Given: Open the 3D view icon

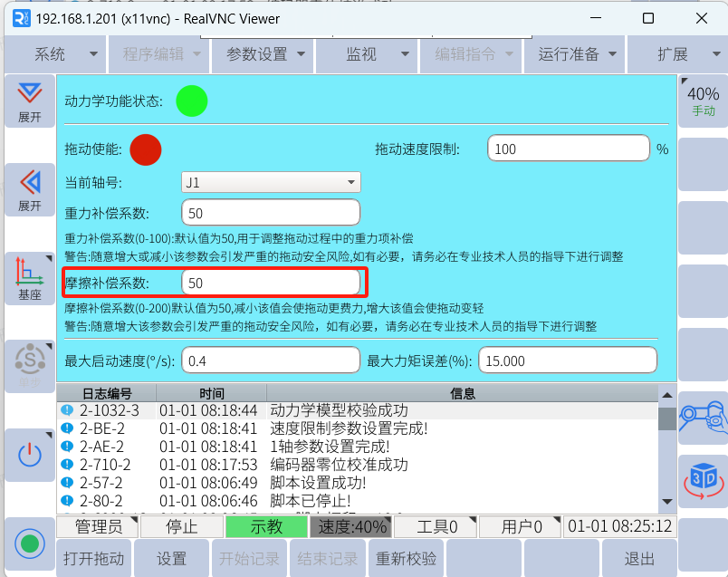Looking at the screenshot, I should pos(702,478).
